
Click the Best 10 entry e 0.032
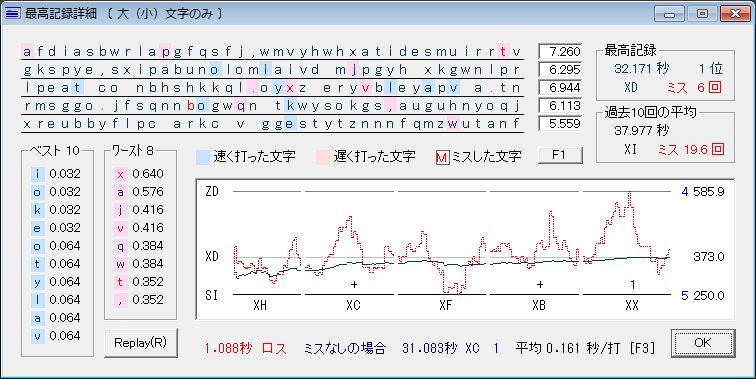pos(56,228)
